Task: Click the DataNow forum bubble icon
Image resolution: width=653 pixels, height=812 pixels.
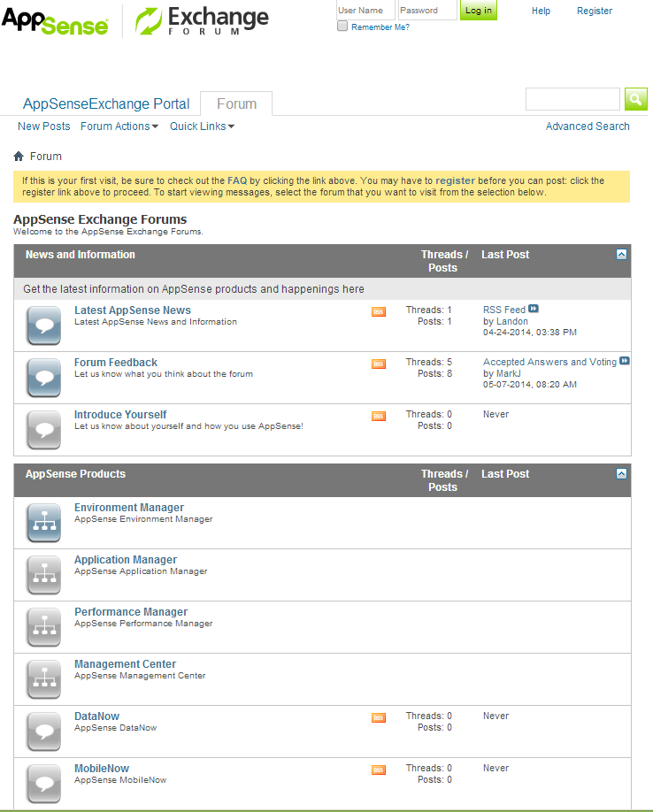Action: pyautogui.click(x=44, y=732)
